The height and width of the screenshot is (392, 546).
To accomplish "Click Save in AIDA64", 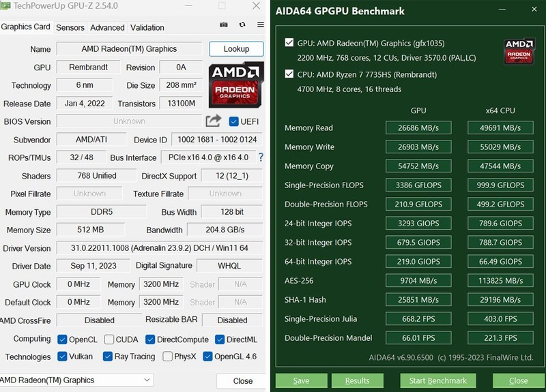I will (x=301, y=380).
